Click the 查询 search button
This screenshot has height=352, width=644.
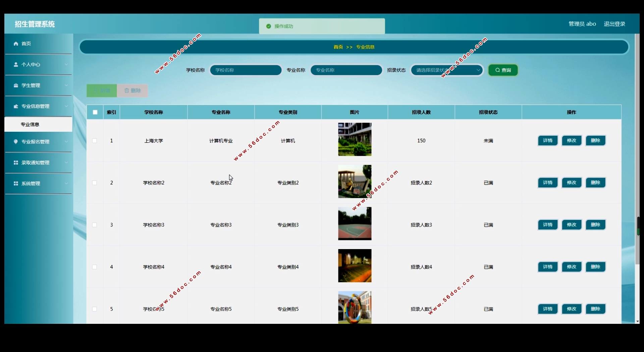pyautogui.click(x=503, y=70)
